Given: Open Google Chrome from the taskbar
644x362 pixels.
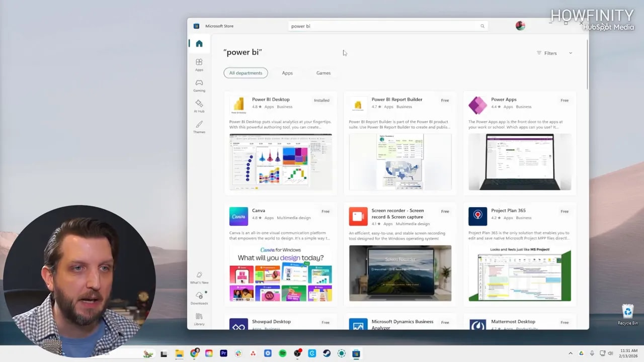Looking at the screenshot, I should pos(194,353).
